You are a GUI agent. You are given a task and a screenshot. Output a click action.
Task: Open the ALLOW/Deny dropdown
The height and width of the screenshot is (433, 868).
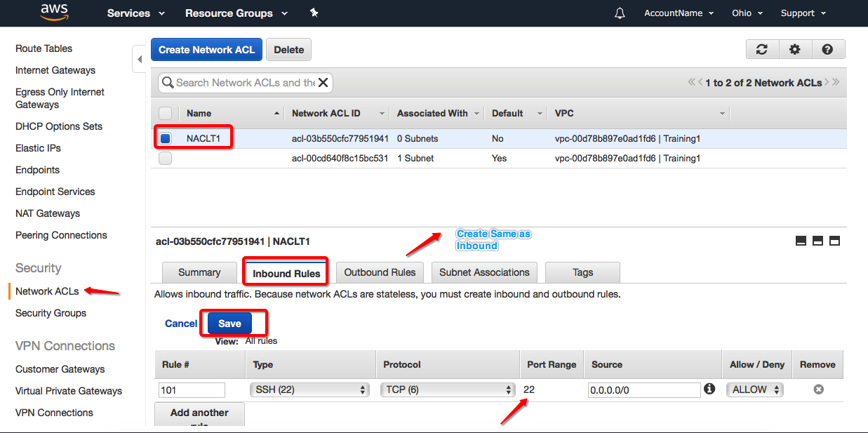[755, 389]
